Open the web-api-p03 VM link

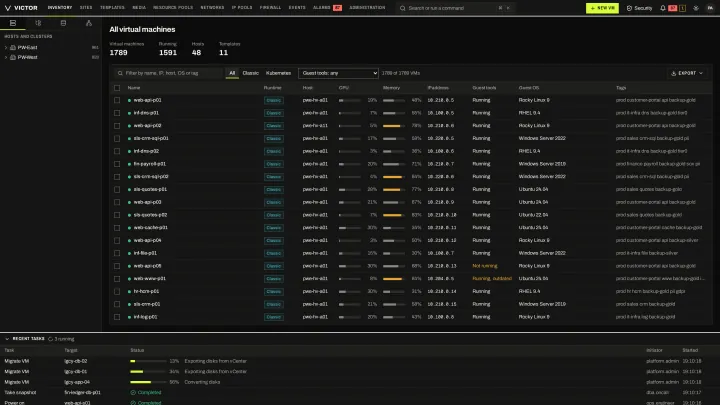tap(147, 202)
